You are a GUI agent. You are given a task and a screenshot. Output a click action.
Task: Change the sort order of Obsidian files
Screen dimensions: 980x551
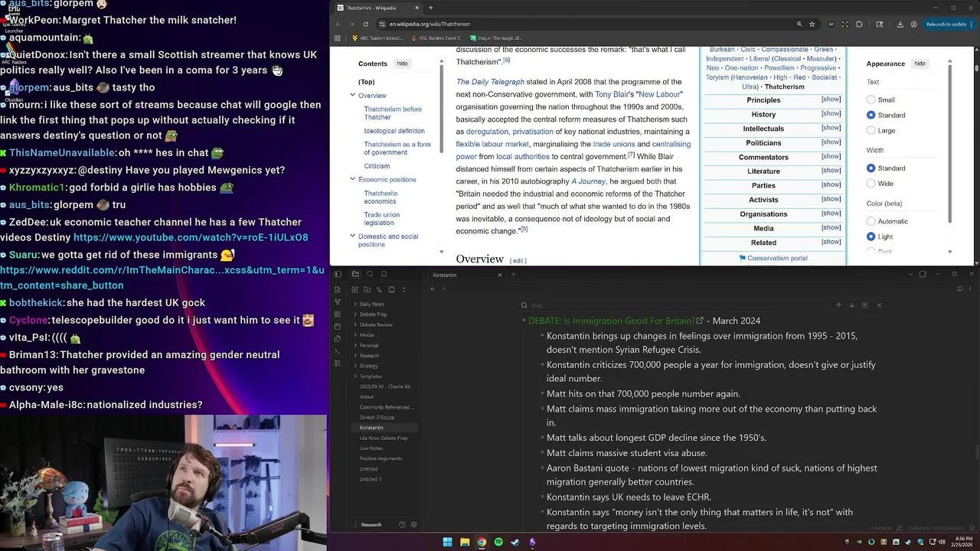tap(380, 289)
